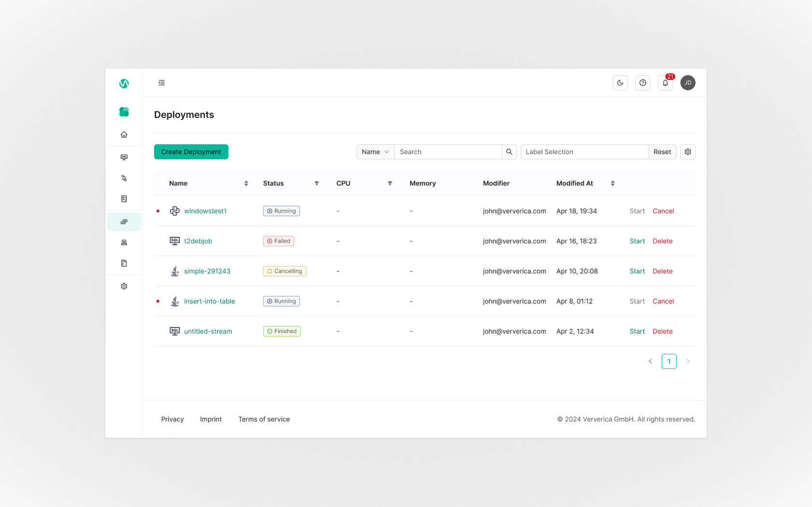
Task: Sort table by Modified At column
Action: (613, 183)
